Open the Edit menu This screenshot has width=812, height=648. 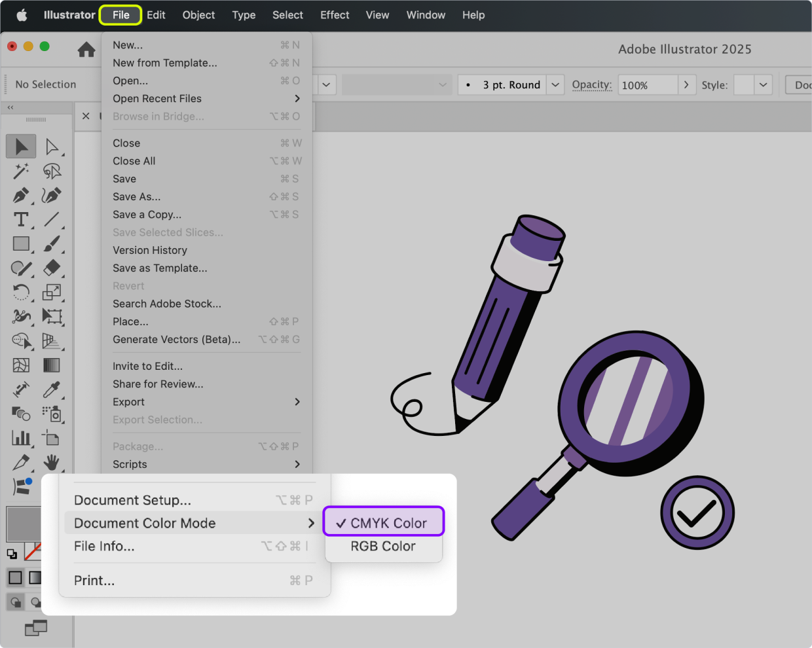[156, 15]
